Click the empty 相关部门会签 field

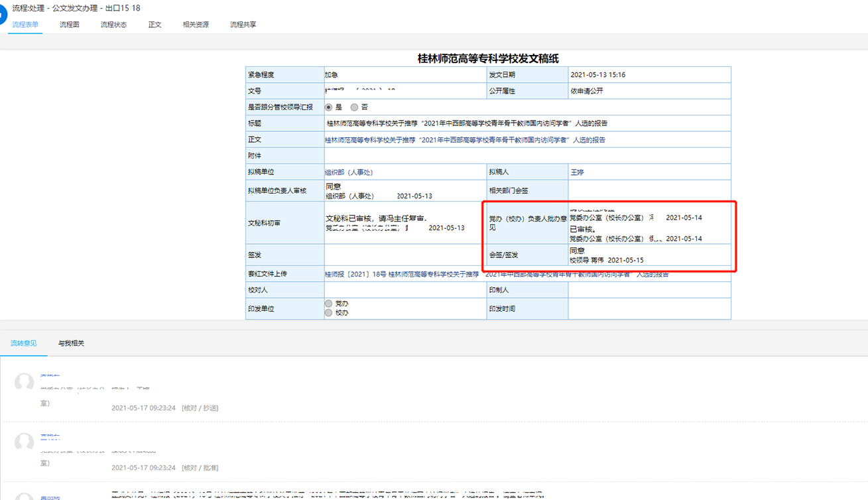click(649, 190)
